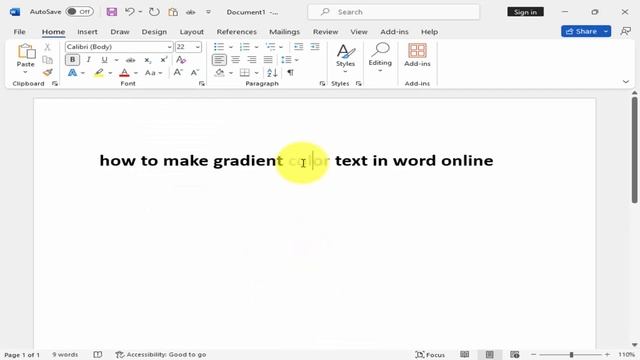Viewport: 640px width, 360px height.
Task: Shrink the font size
Action: pyautogui.click(x=195, y=73)
